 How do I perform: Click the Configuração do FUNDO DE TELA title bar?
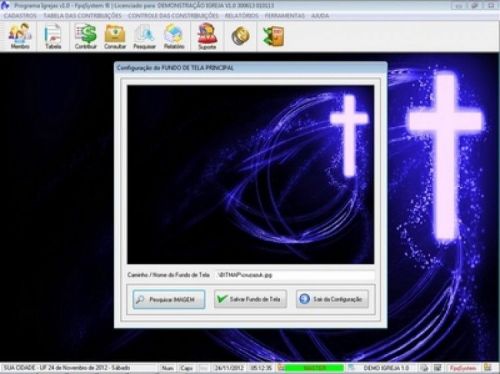click(250, 68)
